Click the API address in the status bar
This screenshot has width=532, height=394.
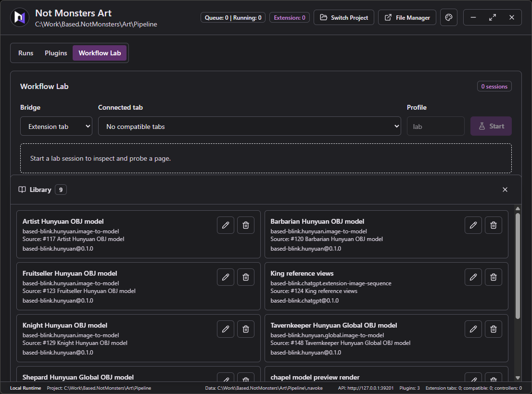(x=366, y=388)
